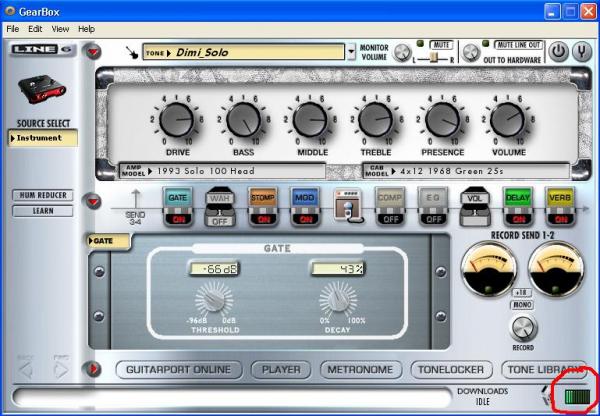Collapse the effects panel with the middle red arrow

pyautogui.click(x=93, y=202)
